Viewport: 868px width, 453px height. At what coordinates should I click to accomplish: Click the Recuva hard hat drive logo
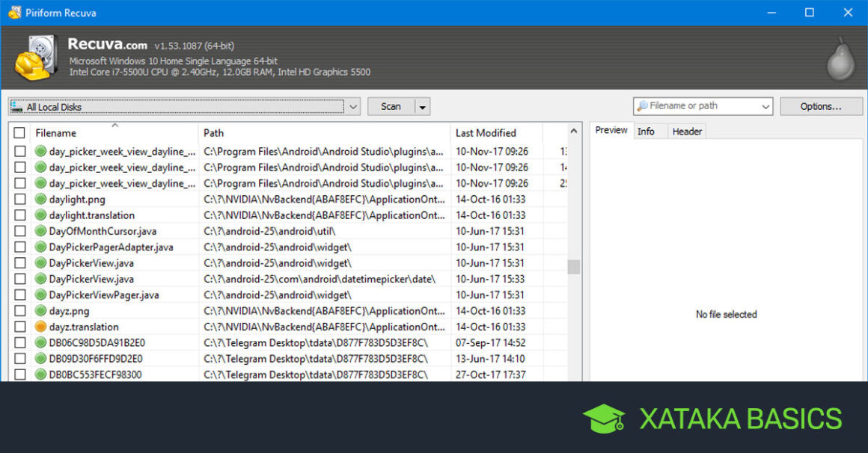point(34,58)
